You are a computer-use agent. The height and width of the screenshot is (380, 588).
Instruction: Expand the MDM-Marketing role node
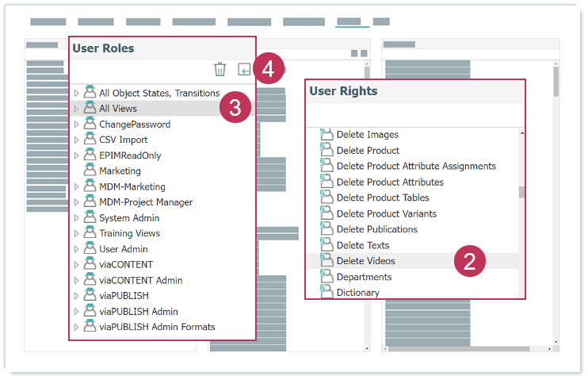coord(77,187)
